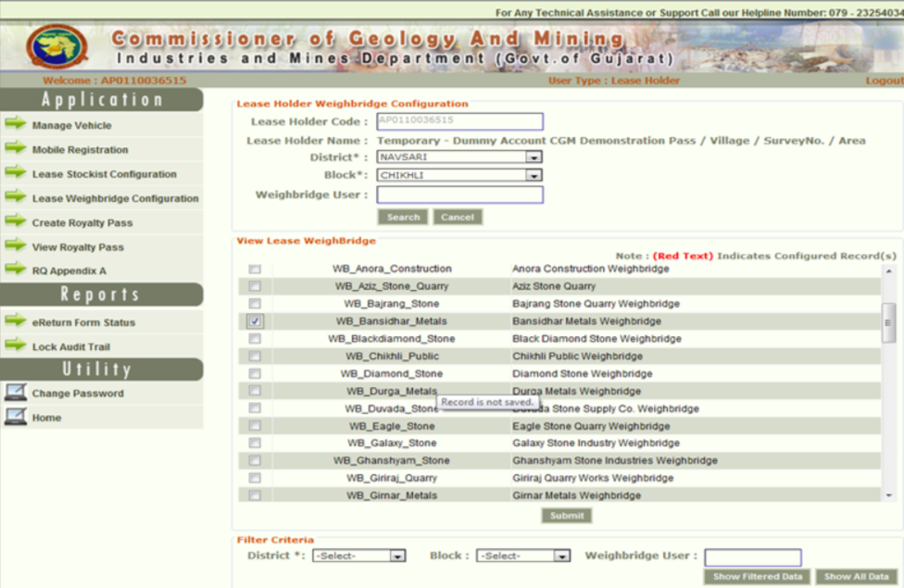This screenshot has height=588, width=904.
Task: Tick the WB_Eagle_Stone checkbox
Action: point(254,425)
